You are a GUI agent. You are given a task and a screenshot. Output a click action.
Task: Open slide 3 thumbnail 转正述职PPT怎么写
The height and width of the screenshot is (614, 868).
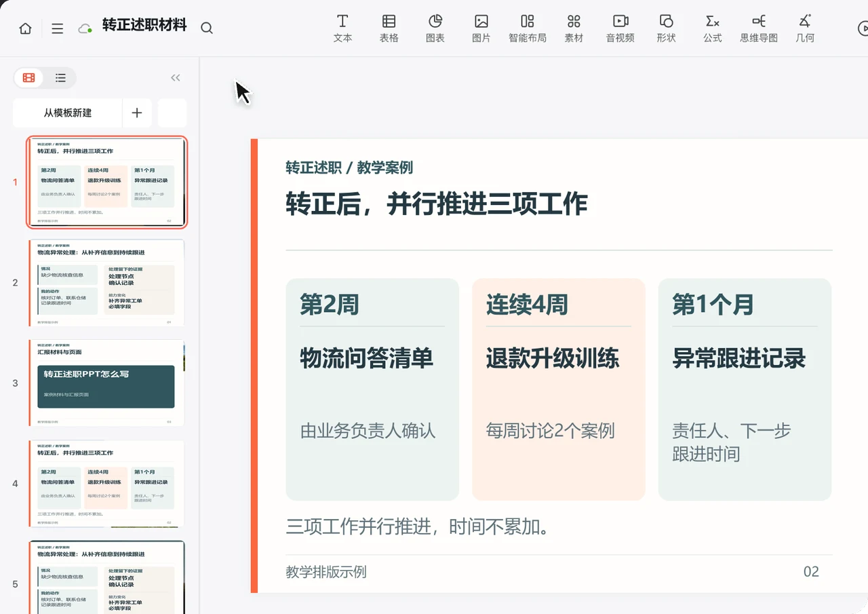(107, 383)
